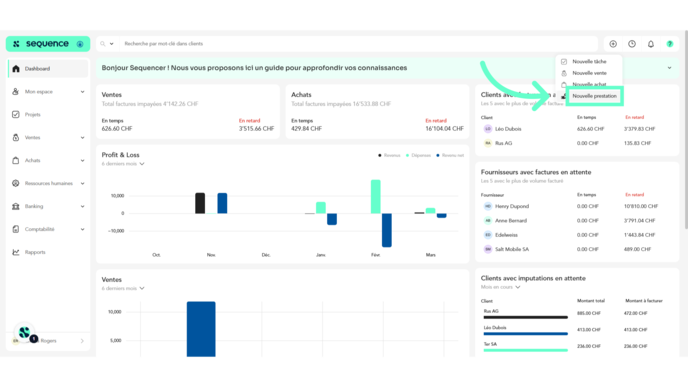
Task: Click the tall green Févr. bar in Profit & Loss
Action: coord(376,197)
